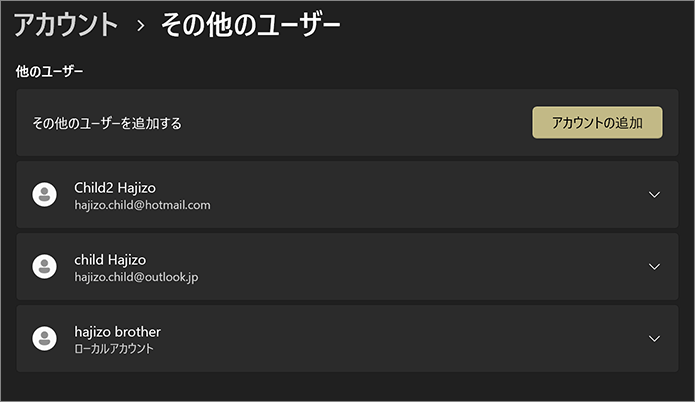Go back to アカウント breadcrumb
695x402 pixels.
point(66,25)
